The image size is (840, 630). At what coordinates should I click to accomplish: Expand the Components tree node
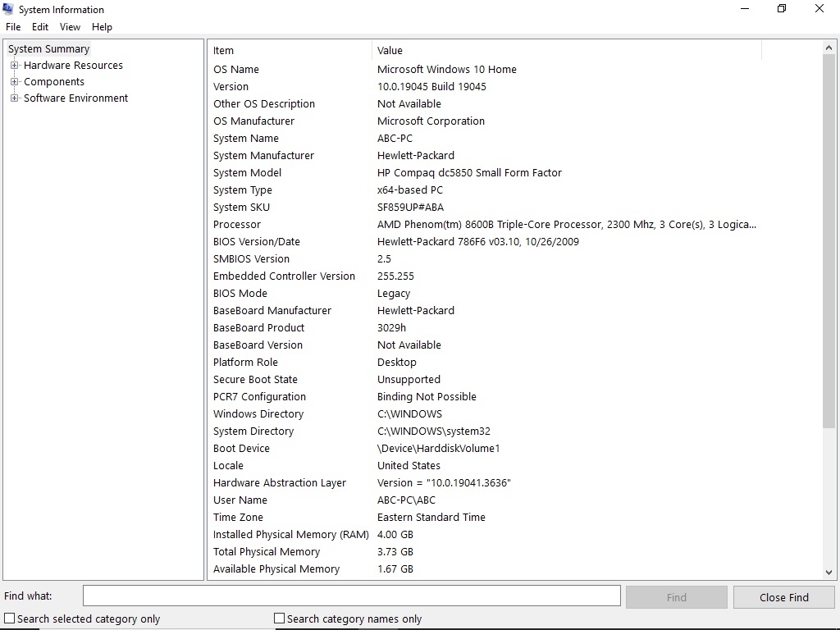(14, 81)
